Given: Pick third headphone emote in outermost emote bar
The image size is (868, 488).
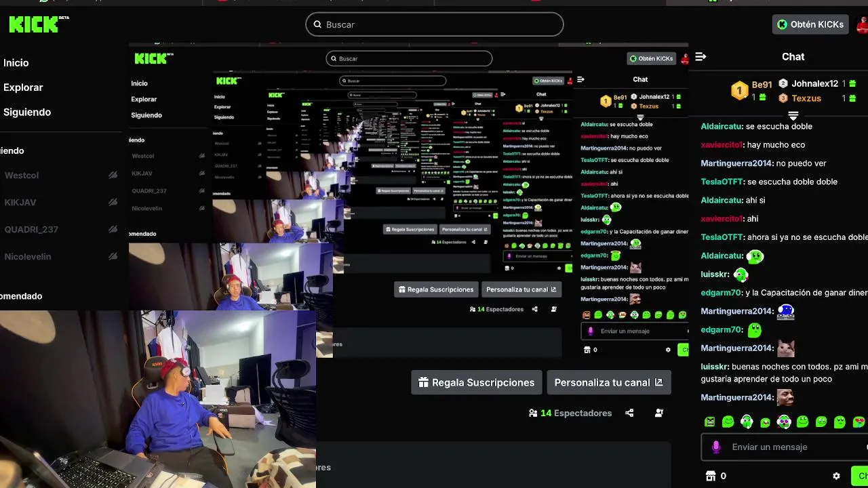Looking at the screenshot, I should point(747,422).
